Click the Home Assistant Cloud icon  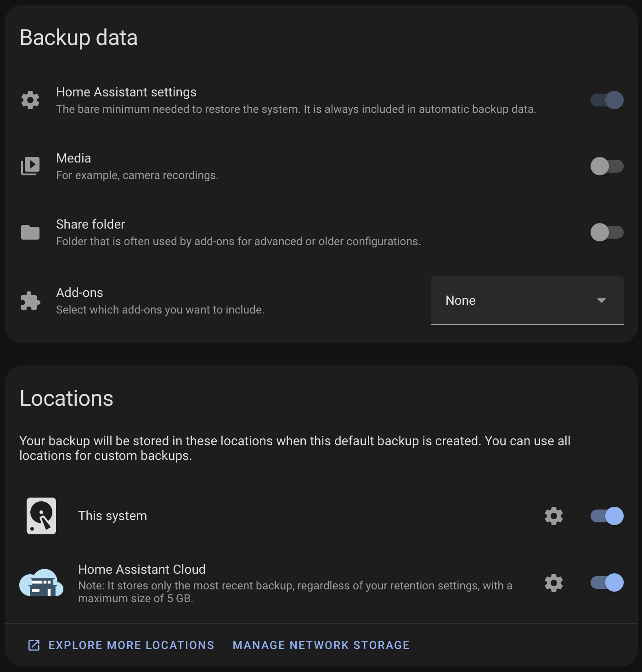[x=41, y=583]
